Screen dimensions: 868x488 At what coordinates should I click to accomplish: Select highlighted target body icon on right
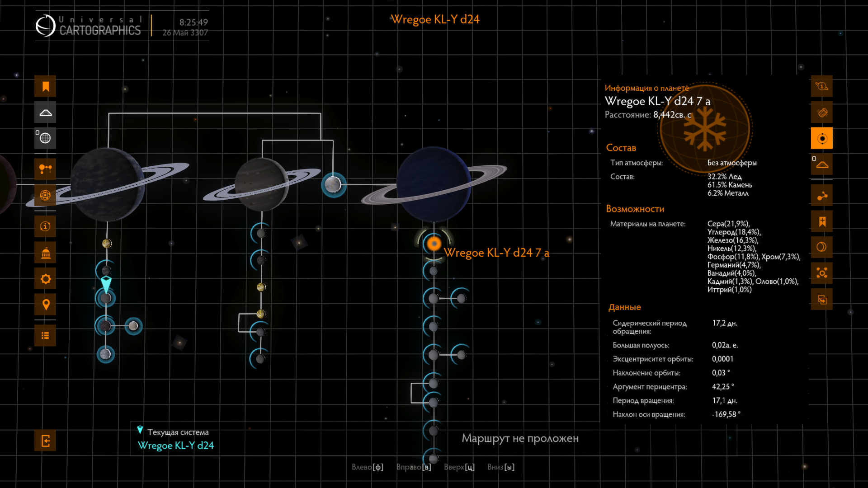click(822, 138)
